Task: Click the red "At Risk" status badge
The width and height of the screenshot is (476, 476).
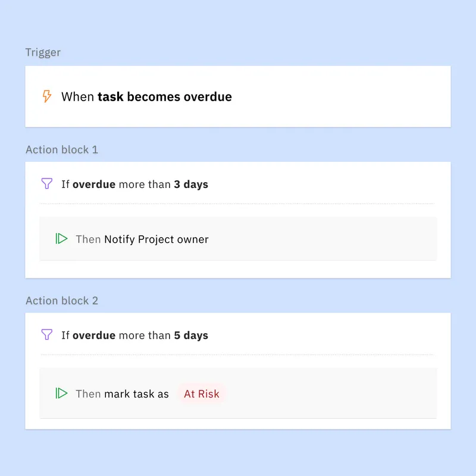Action: pyautogui.click(x=202, y=394)
